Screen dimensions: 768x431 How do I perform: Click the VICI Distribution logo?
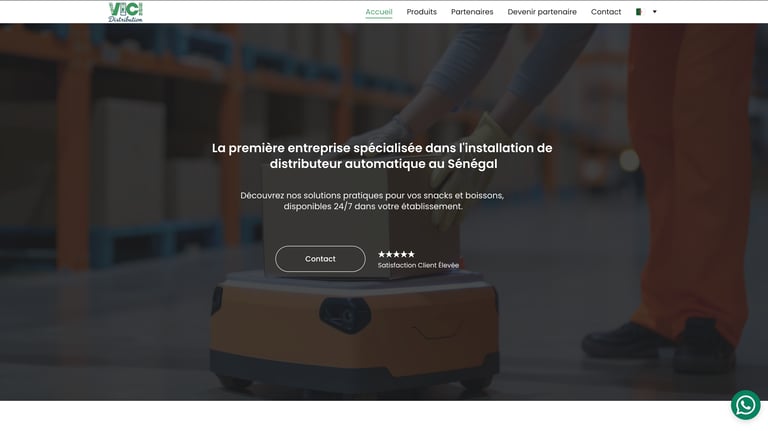[x=125, y=12]
